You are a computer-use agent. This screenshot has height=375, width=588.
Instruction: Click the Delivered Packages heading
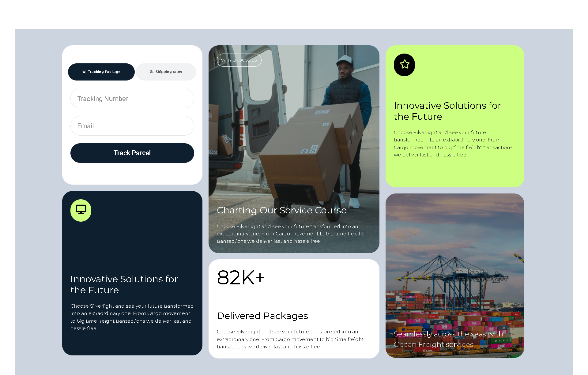pyautogui.click(x=262, y=316)
